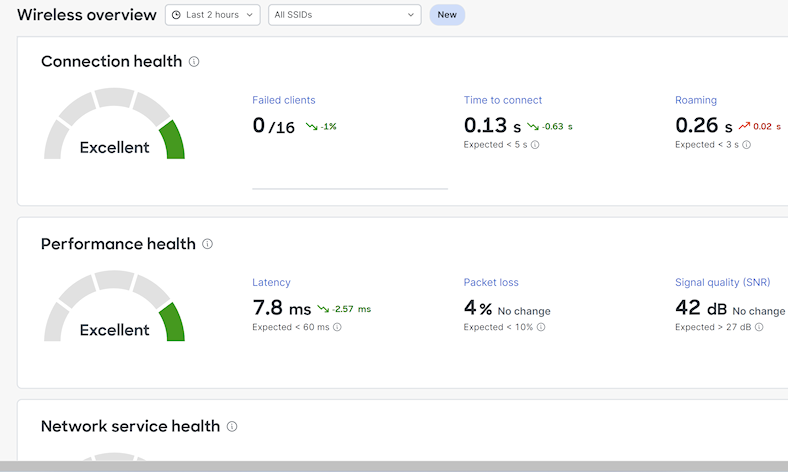
Task: Open the Roaming metric link
Action: (x=696, y=100)
